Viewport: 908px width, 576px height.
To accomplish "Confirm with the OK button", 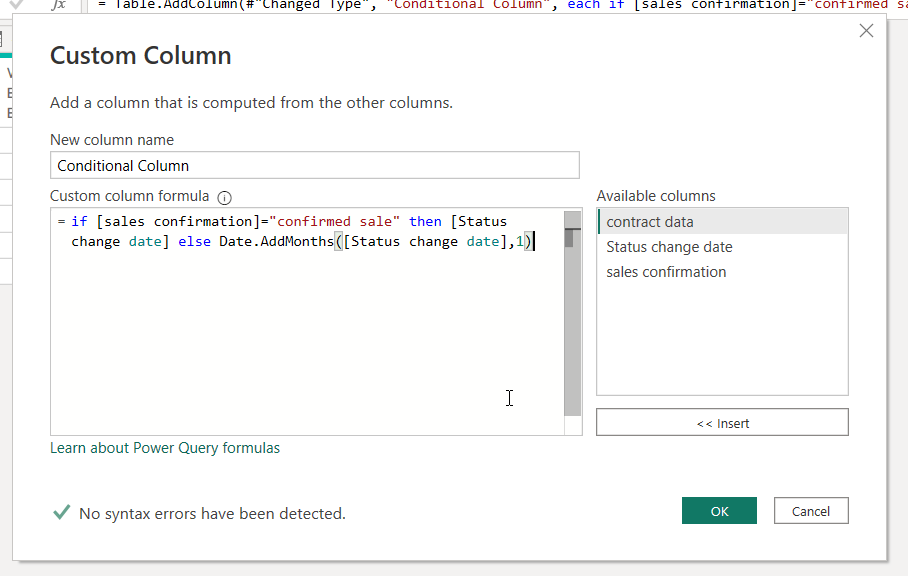I will [x=719, y=511].
